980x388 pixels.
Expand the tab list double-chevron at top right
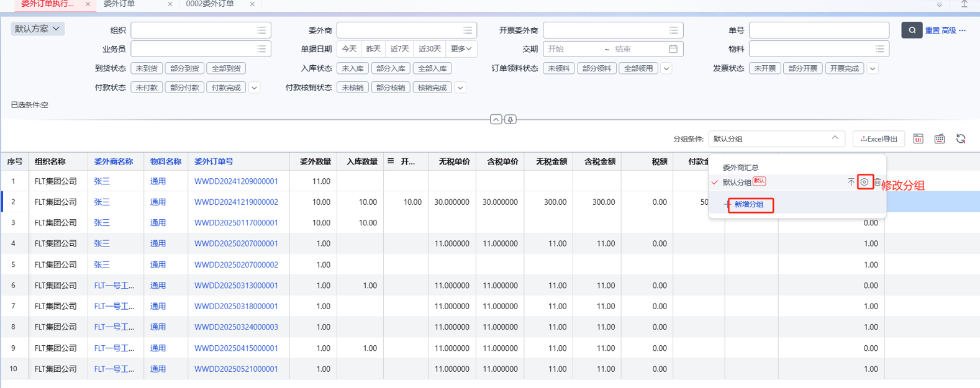(x=940, y=4)
